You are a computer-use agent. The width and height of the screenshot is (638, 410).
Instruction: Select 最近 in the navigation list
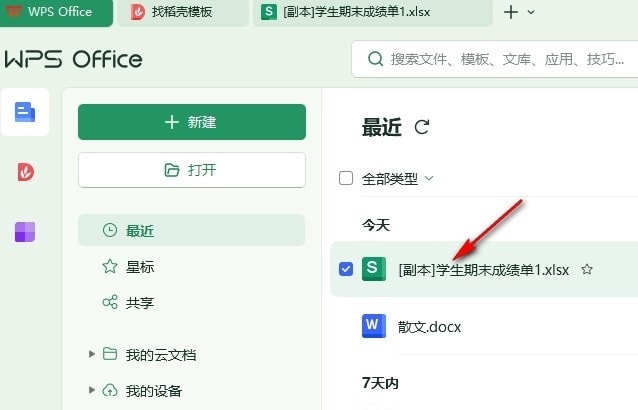191,230
